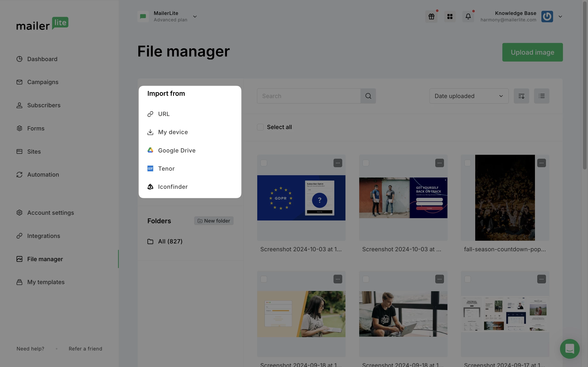Switch to list view icon
This screenshot has width=588, height=367.
(541, 96)
